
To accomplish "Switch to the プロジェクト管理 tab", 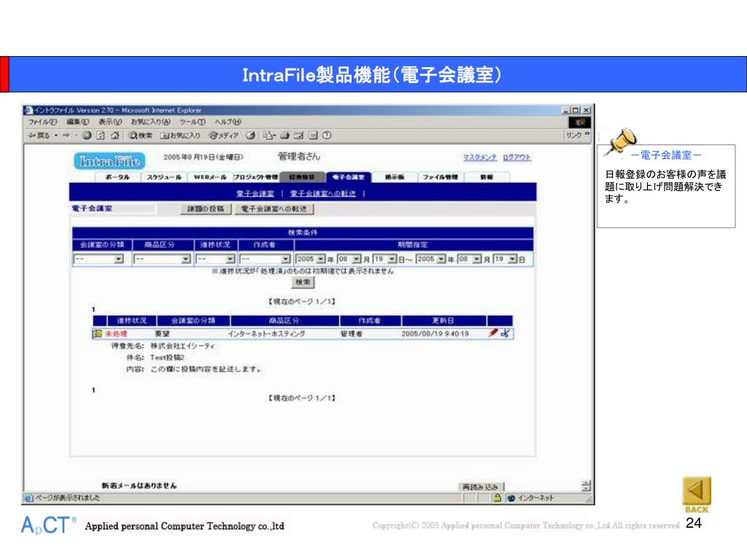I will 256,177.
